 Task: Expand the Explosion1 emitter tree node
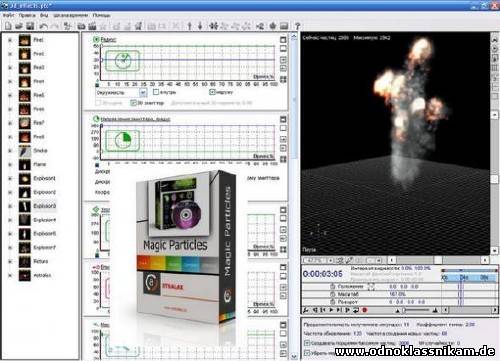click(x=10, y=178)
